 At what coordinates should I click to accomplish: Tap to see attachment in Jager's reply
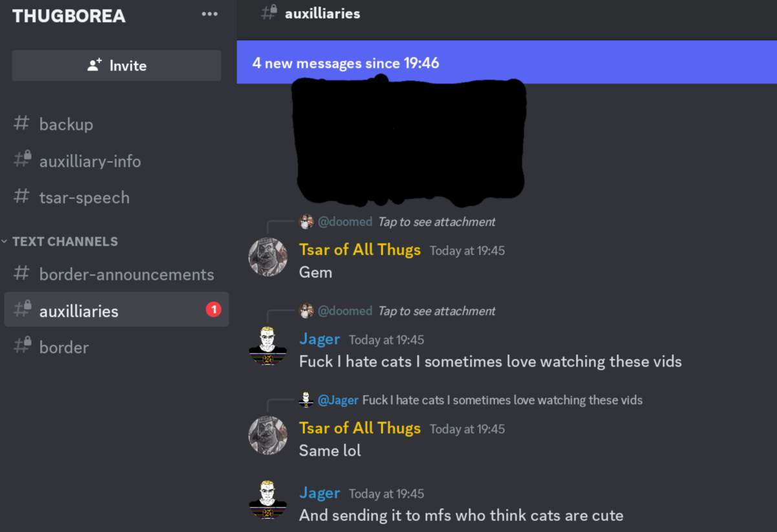point(436,311)
